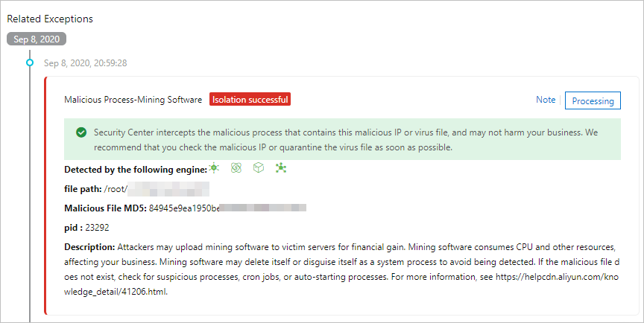Click the timeline circle marker at 20:59:28
The height and width of the screenshot is (323, 644).
tap(30, 63)
